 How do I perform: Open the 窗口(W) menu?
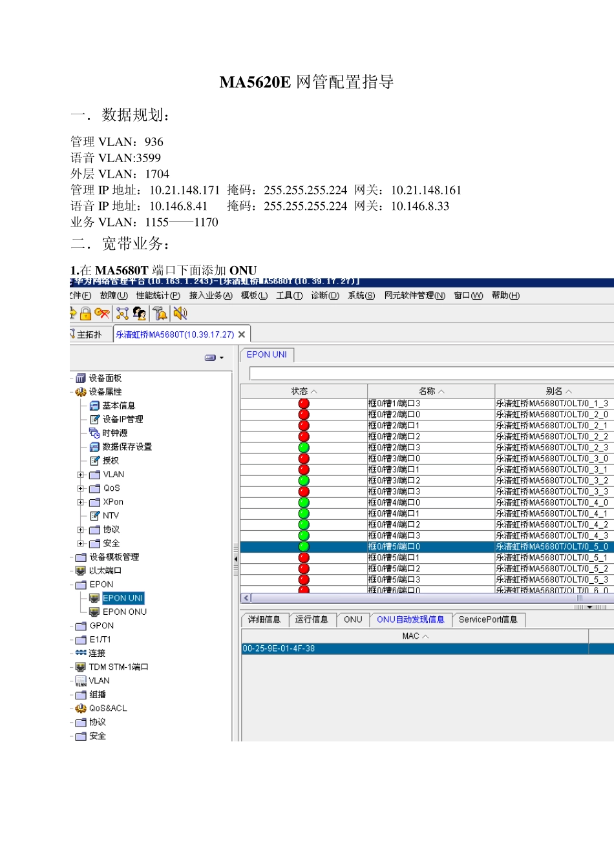tap(469, 296)
